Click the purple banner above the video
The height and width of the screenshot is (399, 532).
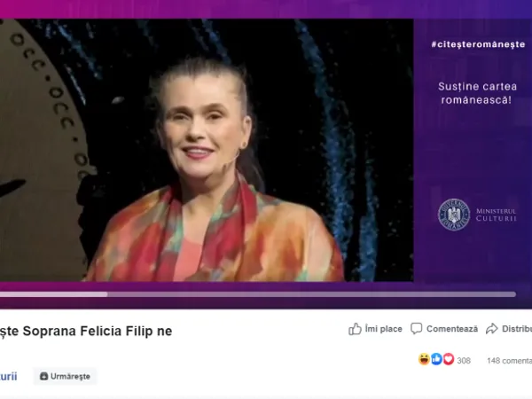pos(266,9)
